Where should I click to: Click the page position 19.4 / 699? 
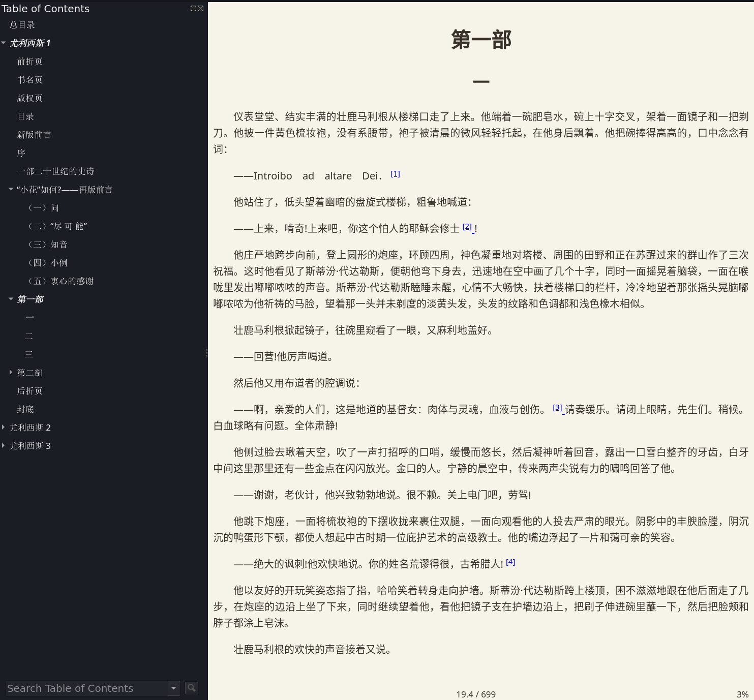point(476,694)
